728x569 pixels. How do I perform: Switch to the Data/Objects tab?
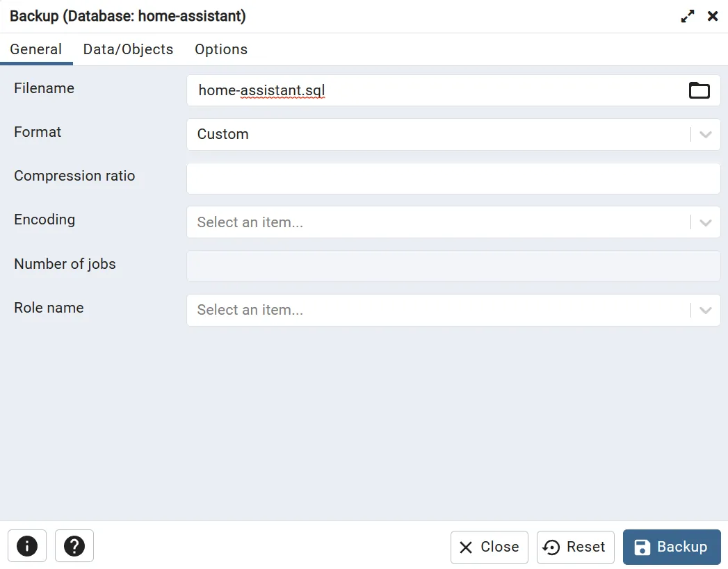128,49
